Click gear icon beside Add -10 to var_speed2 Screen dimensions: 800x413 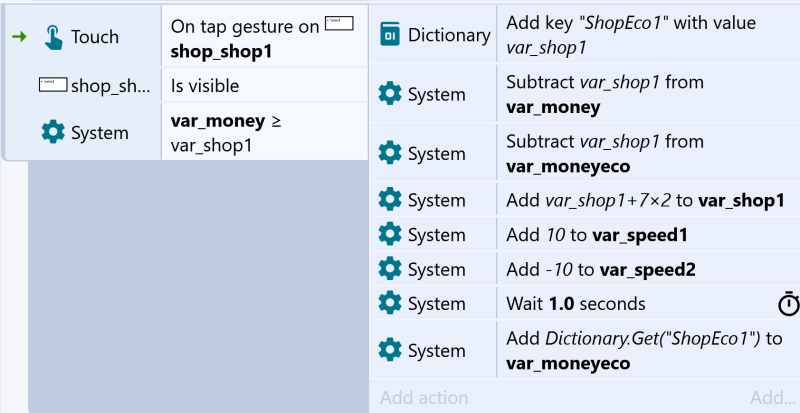[390, 269]
